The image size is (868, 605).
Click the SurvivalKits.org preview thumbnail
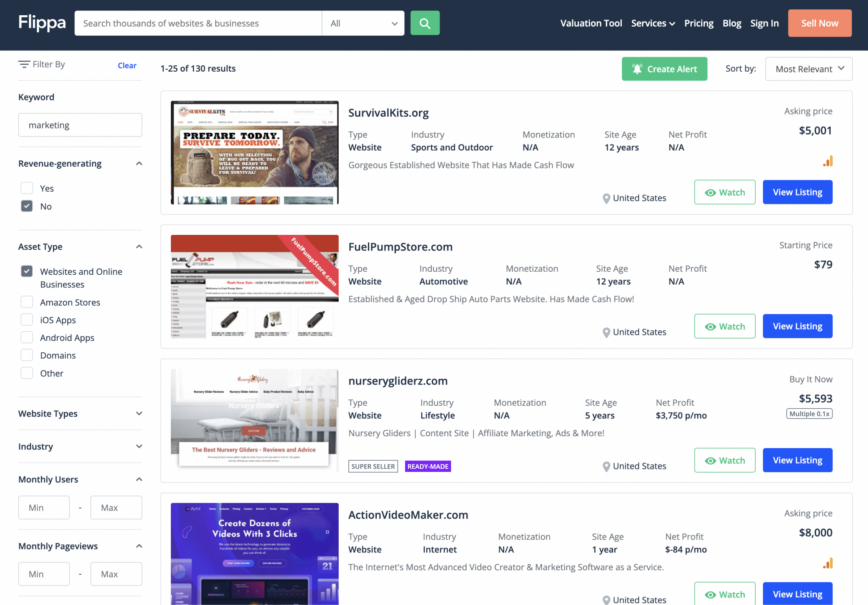pos(254,153)
